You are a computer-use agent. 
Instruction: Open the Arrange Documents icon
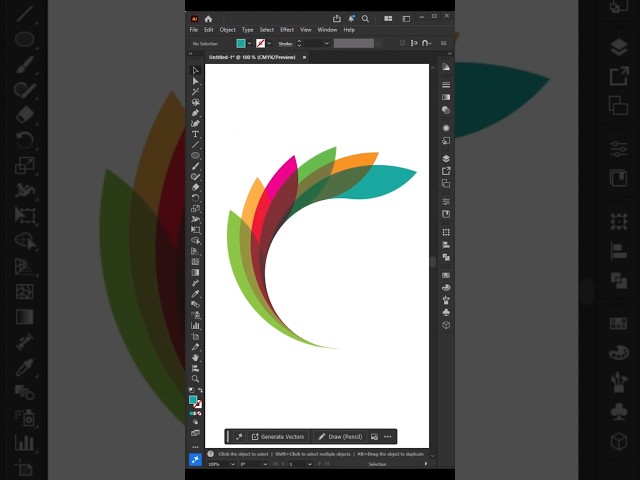point(388,19)
